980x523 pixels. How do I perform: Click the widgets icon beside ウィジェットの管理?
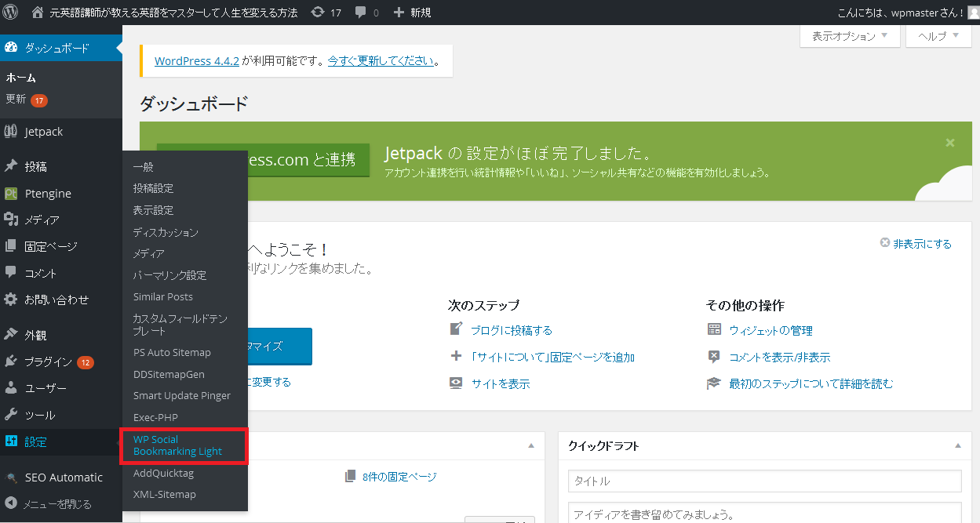click(x=714, y=329)
